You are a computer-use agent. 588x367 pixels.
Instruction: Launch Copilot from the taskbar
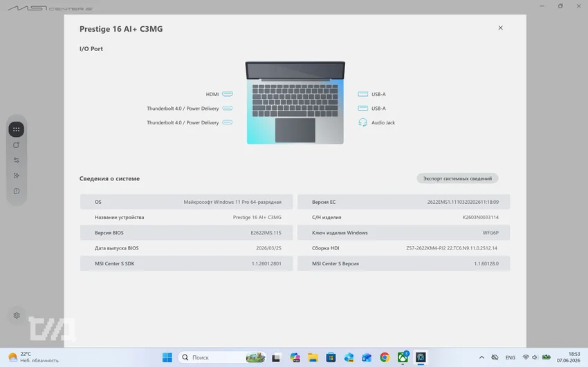pyautogui.click(x=295, y=357)
